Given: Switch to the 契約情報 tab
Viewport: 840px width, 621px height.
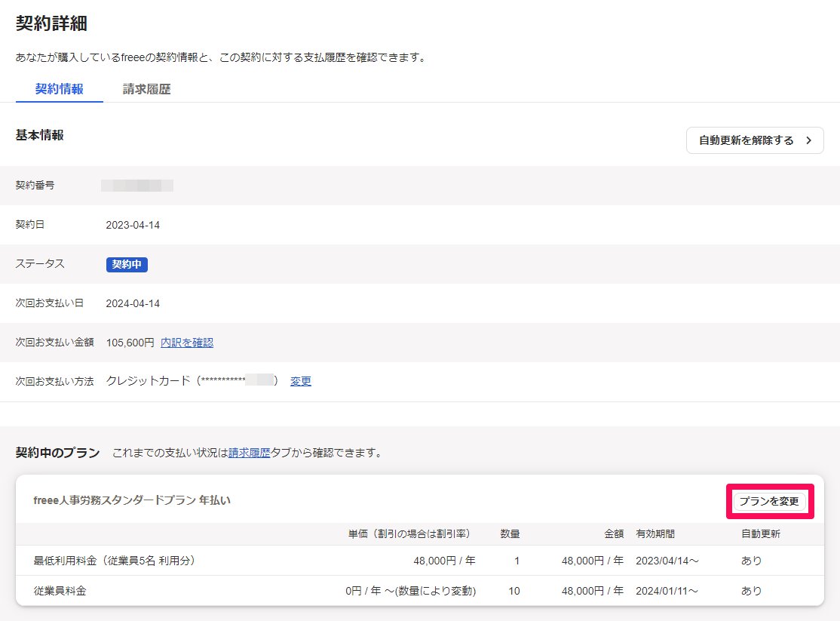Looking at the screenshot, I should 60,89.
